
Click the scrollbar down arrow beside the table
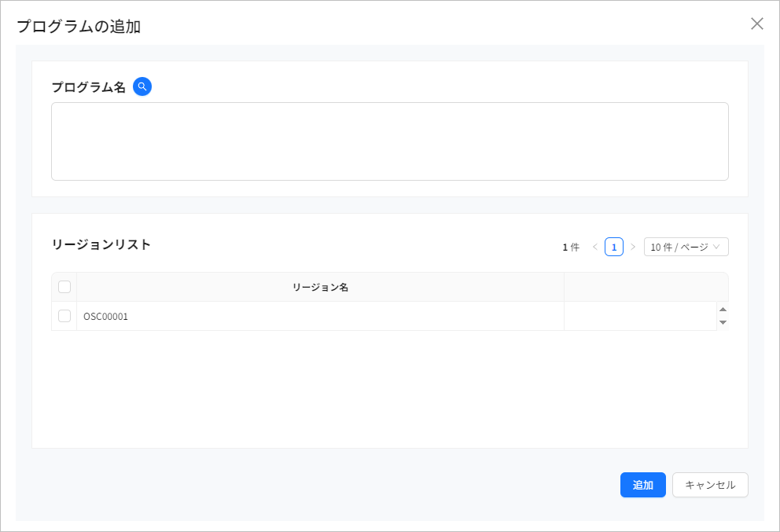pyautogui.click(x=723, y=322)
